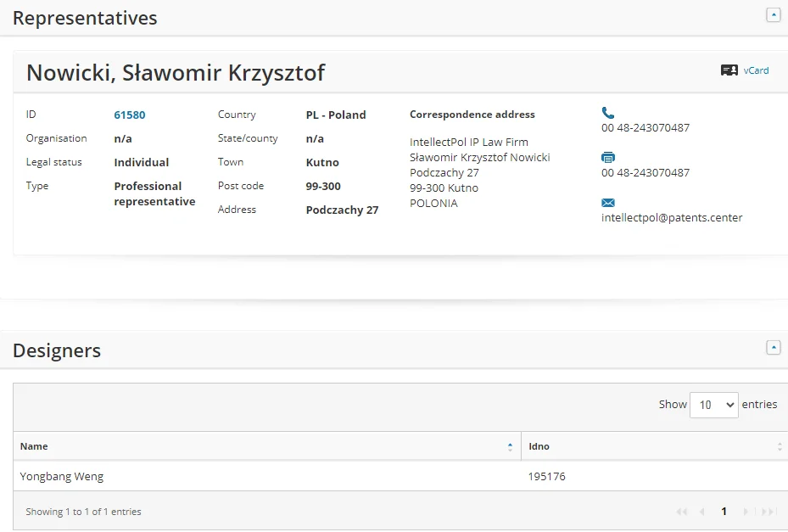Select page 1 in pagination
788x532 pixels.
(724, 512)
